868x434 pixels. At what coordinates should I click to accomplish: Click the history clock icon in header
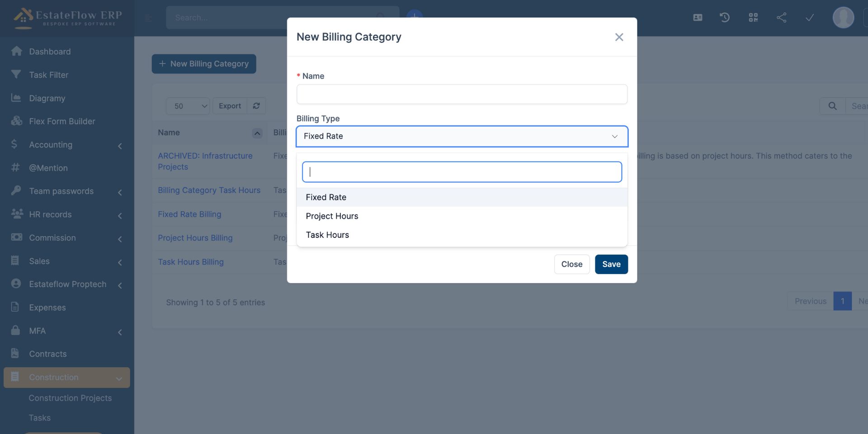tap(724, 18)
